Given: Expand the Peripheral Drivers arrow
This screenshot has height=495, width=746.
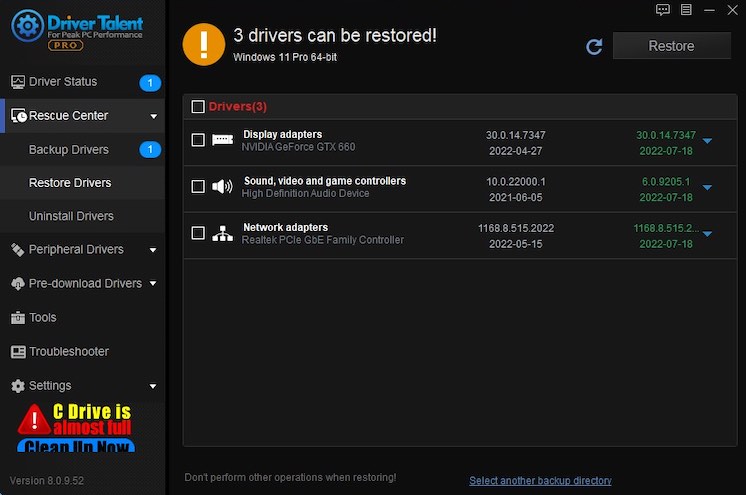Looking at the screenshot, I should tap(153, 250).
